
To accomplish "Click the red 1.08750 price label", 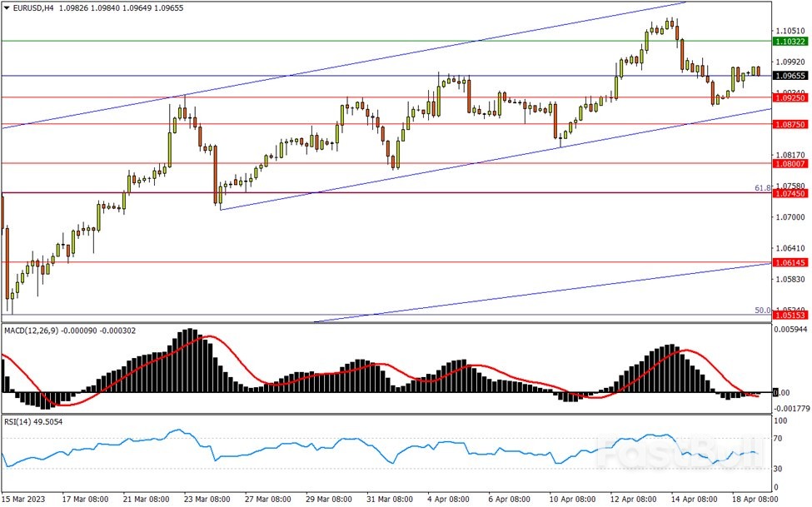I will tap(788, 124).
